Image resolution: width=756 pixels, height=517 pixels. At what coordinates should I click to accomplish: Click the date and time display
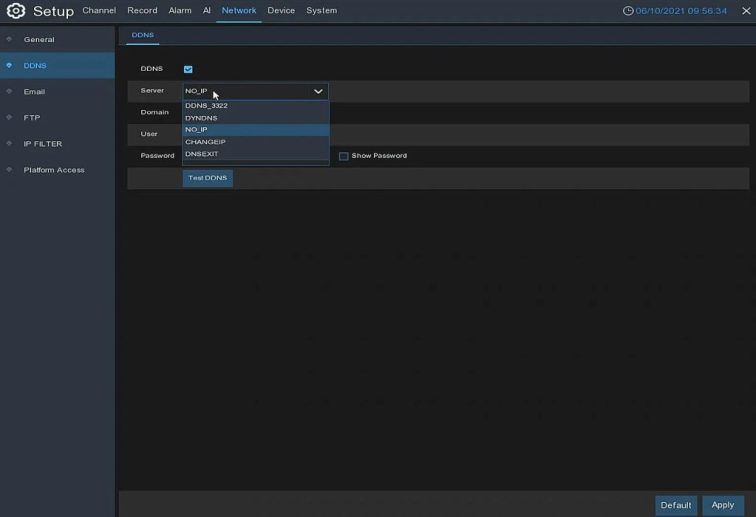click(x=681, y=11)
